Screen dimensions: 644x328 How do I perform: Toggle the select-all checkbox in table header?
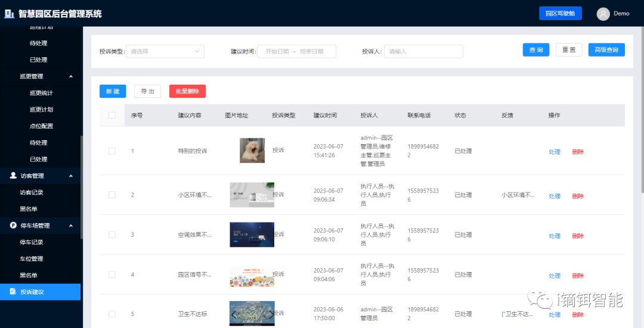coord(112,115)
